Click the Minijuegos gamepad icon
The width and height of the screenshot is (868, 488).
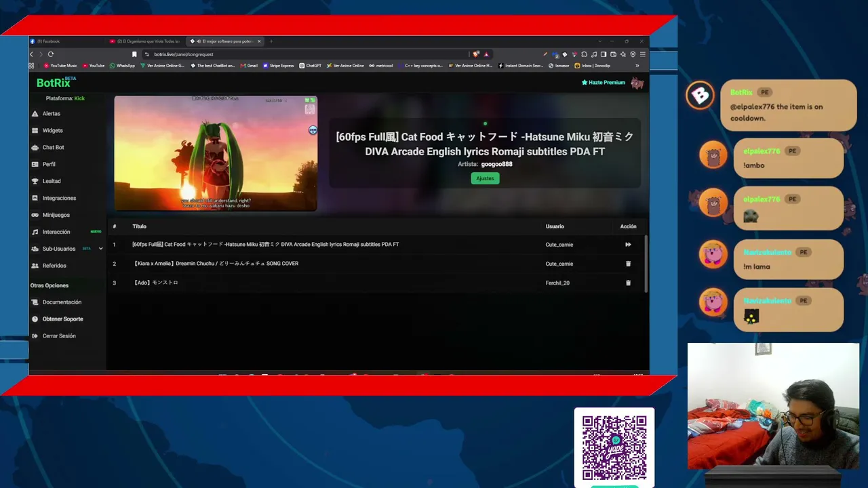click(35, 216)
